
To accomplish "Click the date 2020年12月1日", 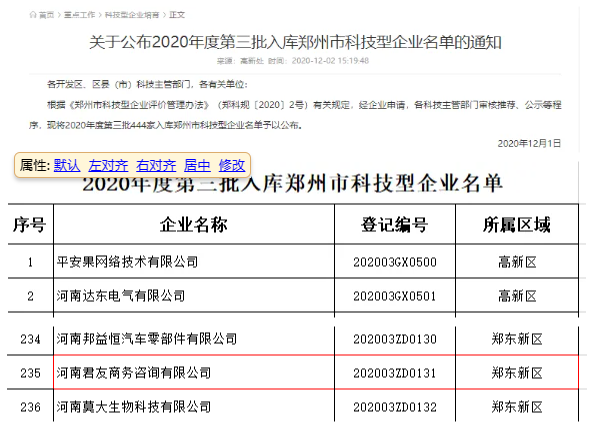I will 529,143.
